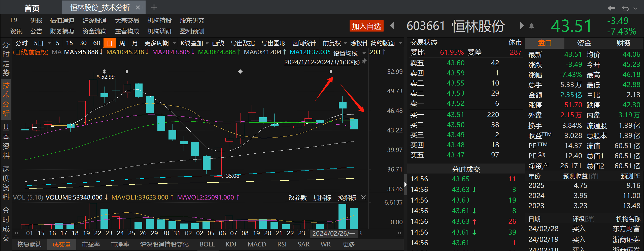Switch chart to 周 weekly period
Screen dimensions: 644x251
[x=122, y=43]
